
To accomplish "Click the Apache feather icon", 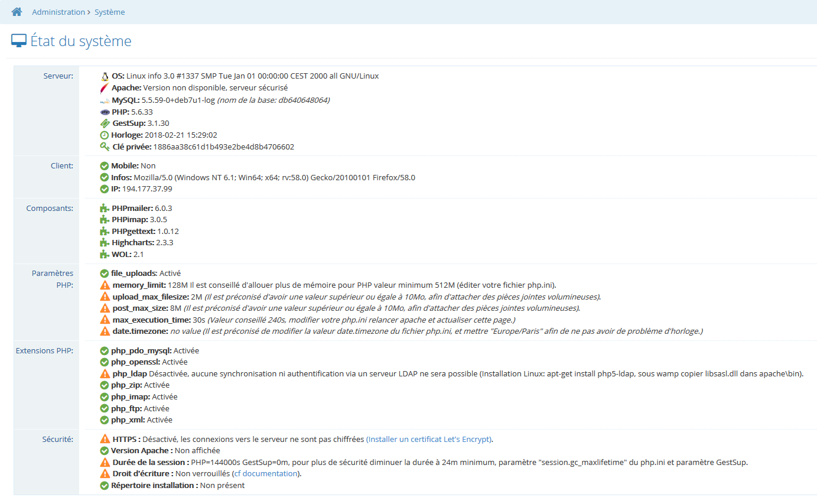I will point(105,88).
